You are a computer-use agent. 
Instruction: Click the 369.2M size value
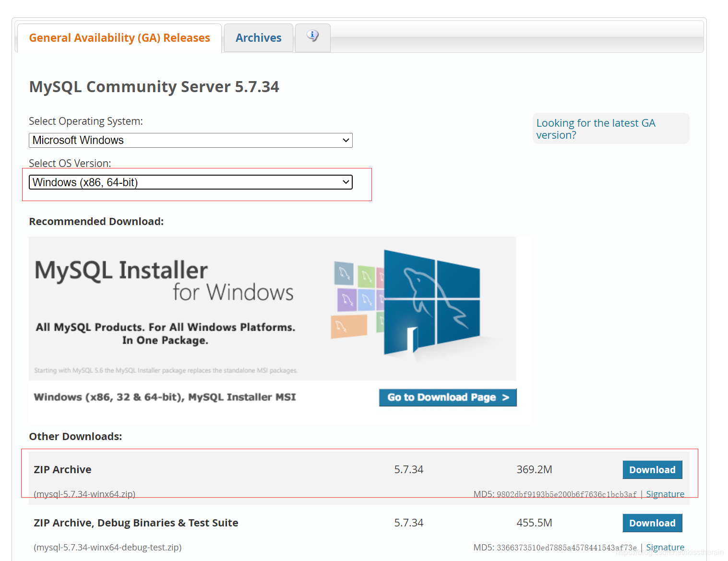click(x=534, y=469)
